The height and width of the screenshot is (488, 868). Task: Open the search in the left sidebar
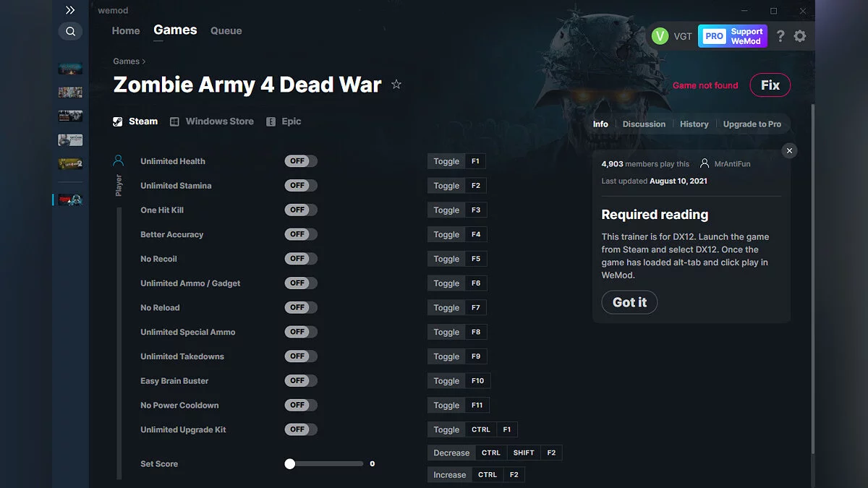tap(70, 31)
